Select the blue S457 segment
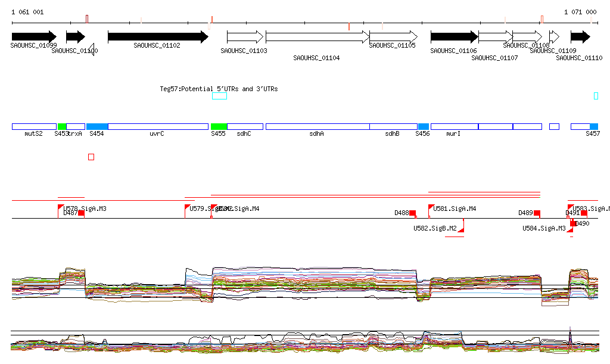 tap(594, 126)
